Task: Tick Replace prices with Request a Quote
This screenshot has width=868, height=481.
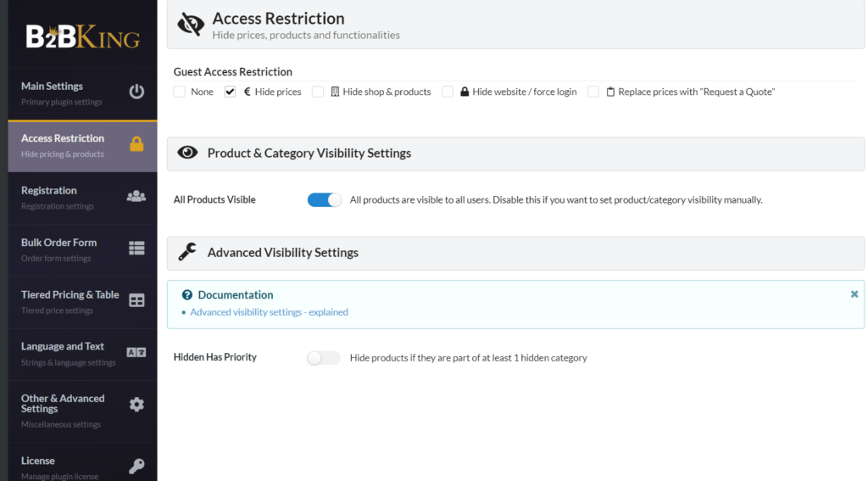Action: [x=593, y=92]
